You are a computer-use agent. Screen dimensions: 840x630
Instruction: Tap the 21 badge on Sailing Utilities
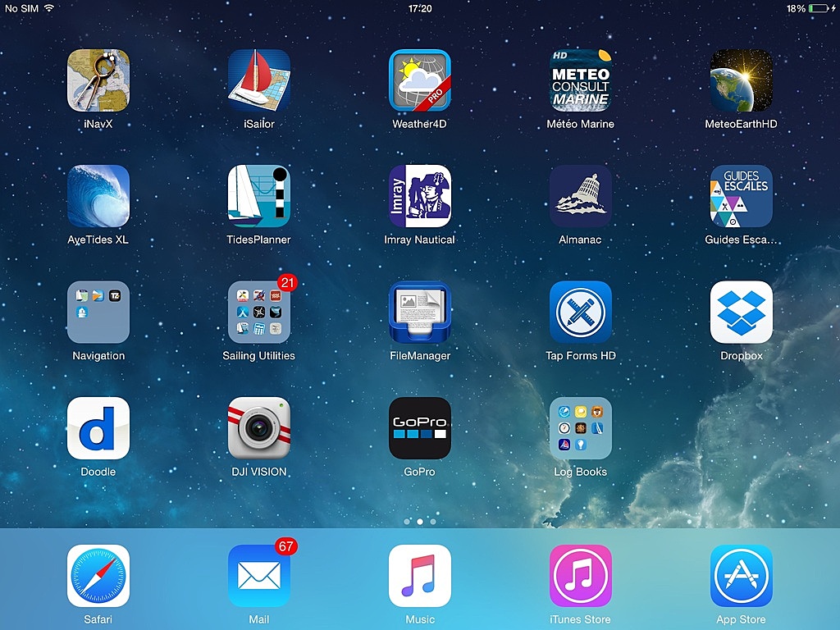[x=288, y=282]
